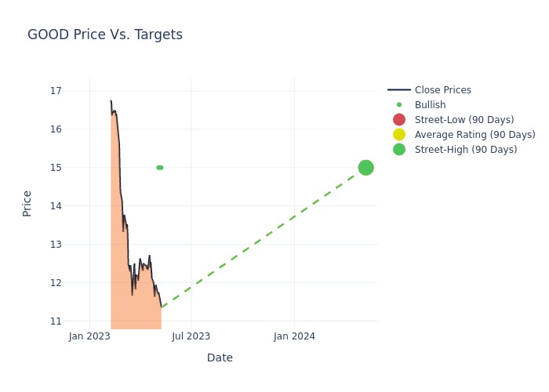
Task: Click the "Jan 2024" x-axis tick label
Action: tap(294, 336)
